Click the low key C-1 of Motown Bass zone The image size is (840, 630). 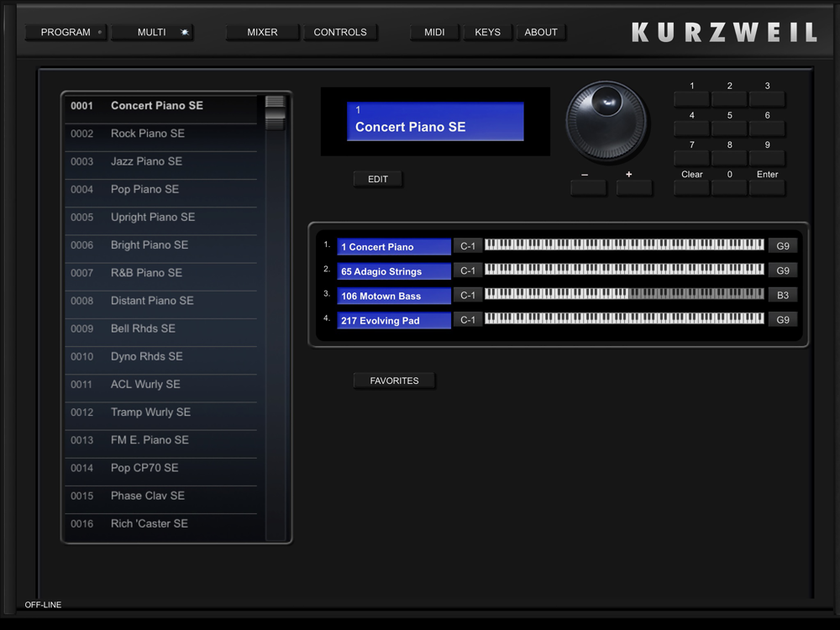(x=468, y=295)
